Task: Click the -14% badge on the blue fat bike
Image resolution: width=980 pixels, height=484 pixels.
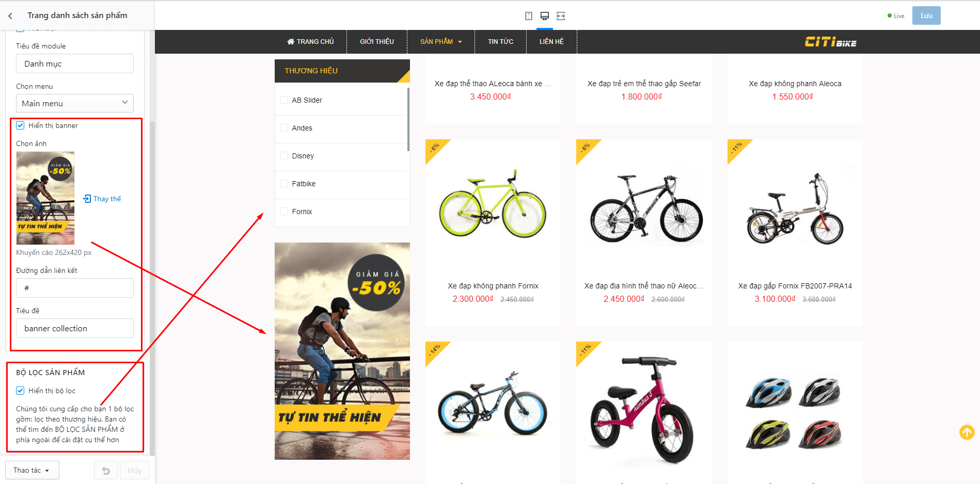Action: pyautogui.click(x=434, y=350)
